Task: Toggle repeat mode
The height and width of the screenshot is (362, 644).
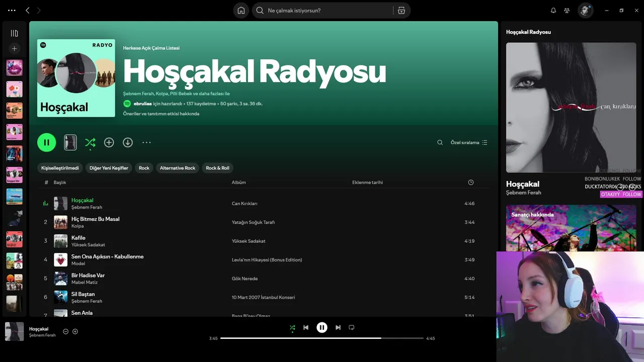Action: pyautogui.click(x=352, y=327)
